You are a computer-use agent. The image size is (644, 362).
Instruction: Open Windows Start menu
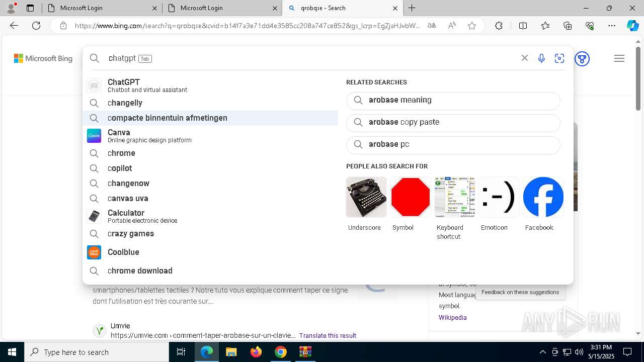(12, 352)
